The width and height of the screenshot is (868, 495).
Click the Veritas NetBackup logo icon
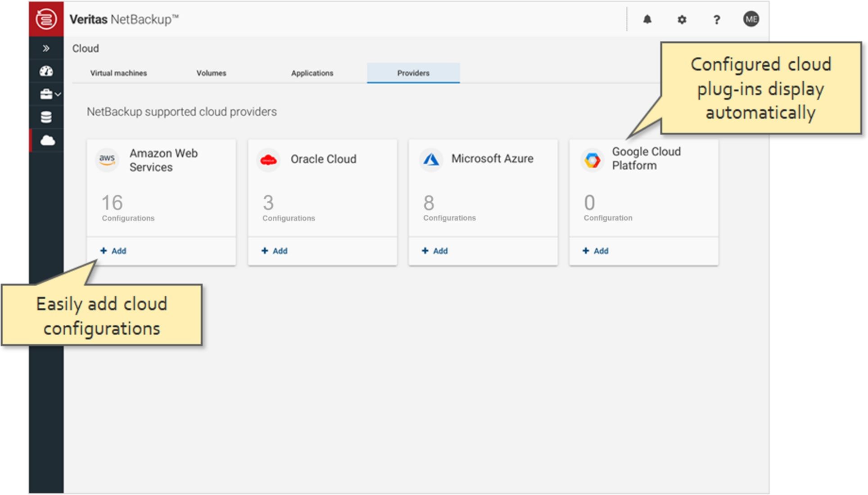(x=46, y=19)
